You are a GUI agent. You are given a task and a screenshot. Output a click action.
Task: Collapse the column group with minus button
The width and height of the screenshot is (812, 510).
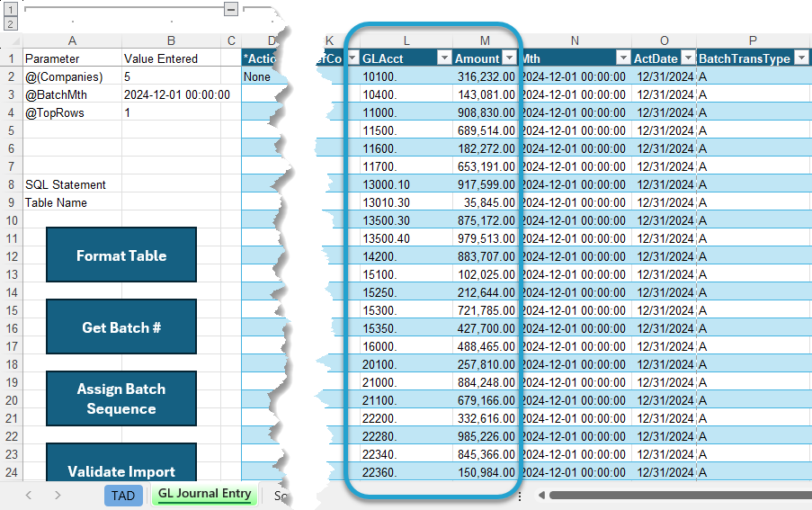point(231,9)
